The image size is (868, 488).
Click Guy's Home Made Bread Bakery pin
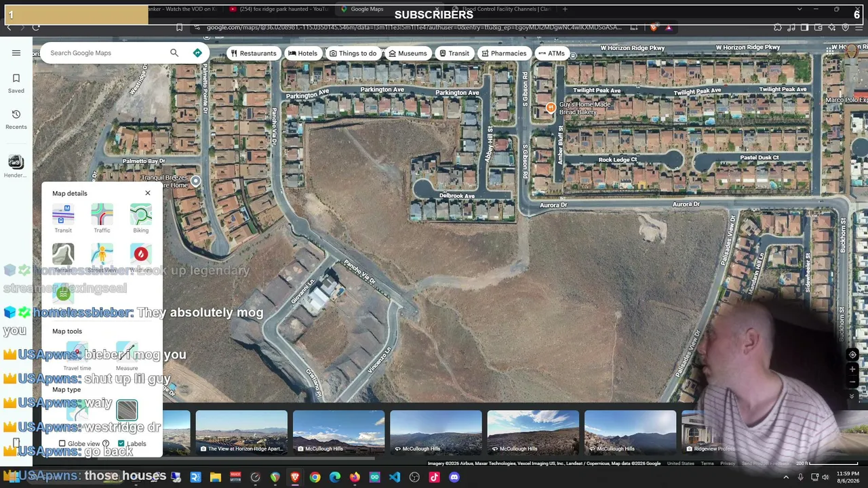tap(551, 107)
